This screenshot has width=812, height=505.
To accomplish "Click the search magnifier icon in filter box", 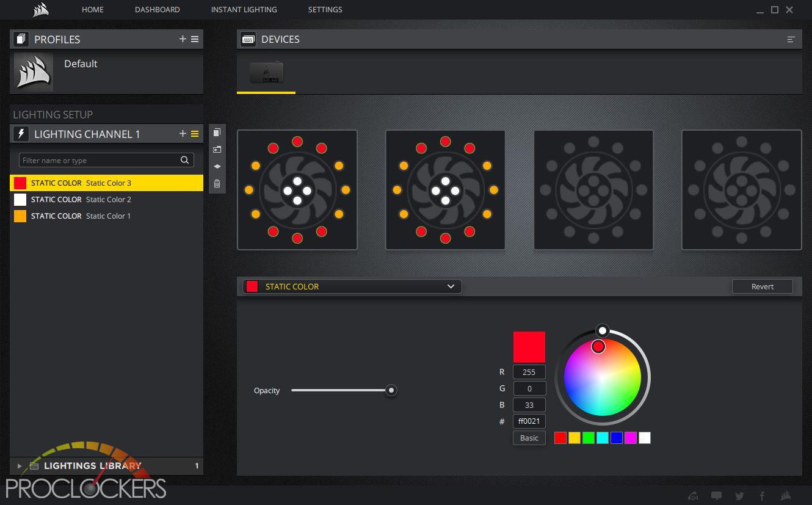I will click(x=185, y=160).
